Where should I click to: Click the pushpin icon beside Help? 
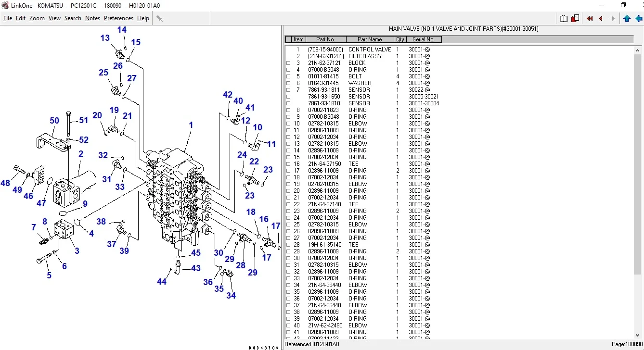[159, 18]
